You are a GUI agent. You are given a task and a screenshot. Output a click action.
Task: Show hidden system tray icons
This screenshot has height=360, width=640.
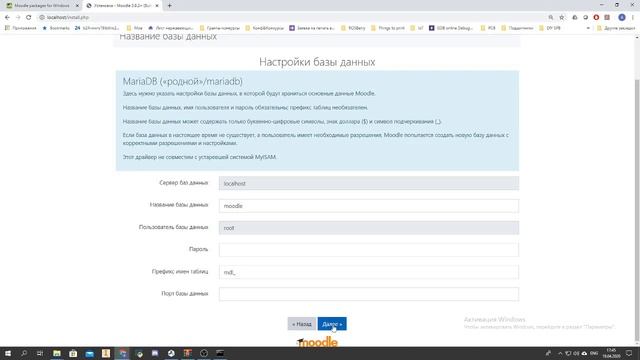[x=560, y=353]
